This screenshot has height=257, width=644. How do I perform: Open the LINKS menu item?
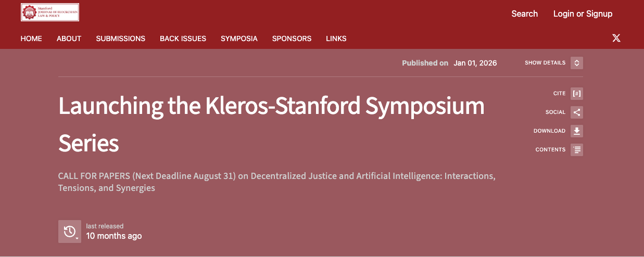pos(336,38)
